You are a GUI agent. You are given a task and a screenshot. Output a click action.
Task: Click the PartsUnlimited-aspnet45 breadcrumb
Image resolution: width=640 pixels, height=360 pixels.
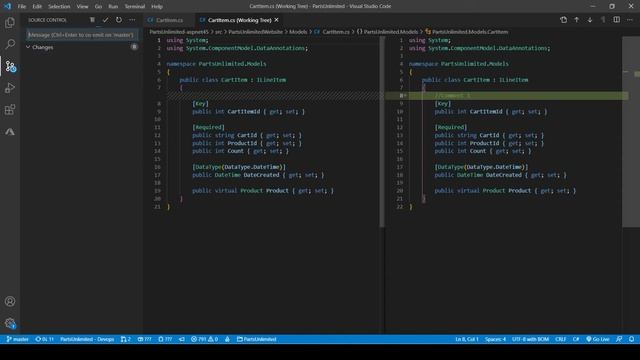(179, 32)
